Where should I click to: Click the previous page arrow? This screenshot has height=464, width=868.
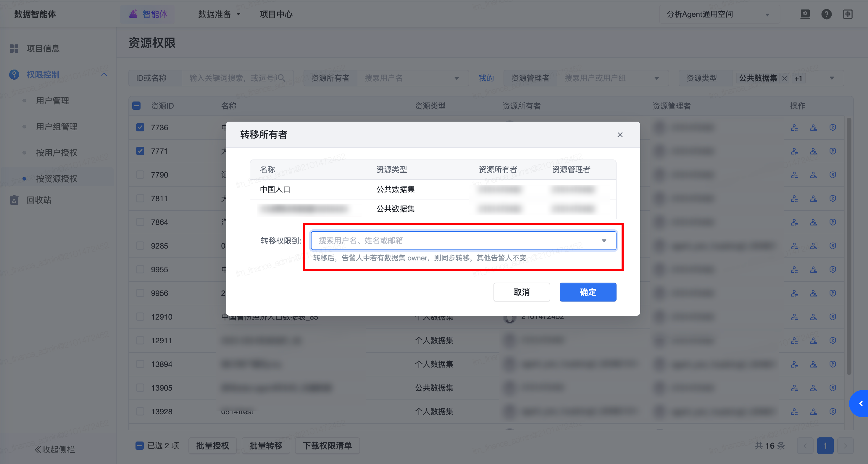click(805, 446)
